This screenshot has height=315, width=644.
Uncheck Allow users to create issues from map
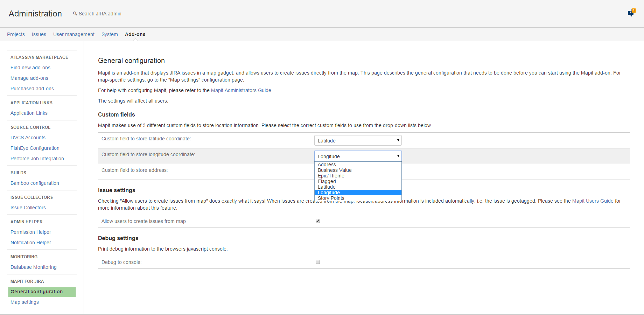317,221
